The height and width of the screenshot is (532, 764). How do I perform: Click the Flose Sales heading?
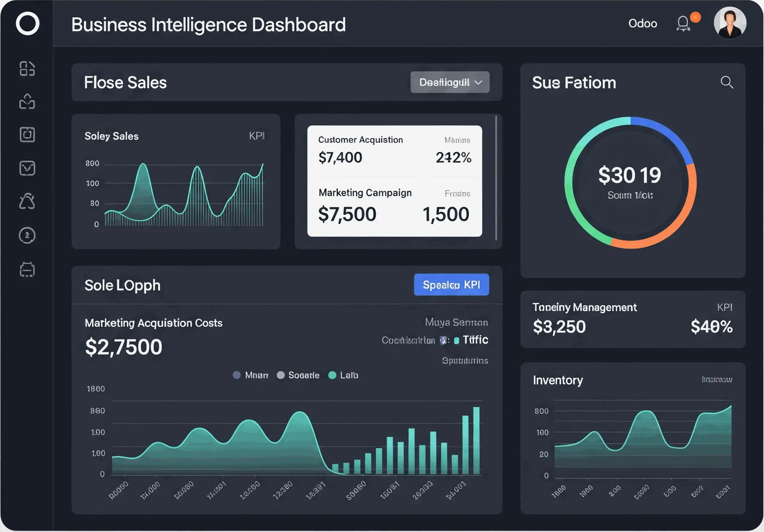[x=125, y=82]
